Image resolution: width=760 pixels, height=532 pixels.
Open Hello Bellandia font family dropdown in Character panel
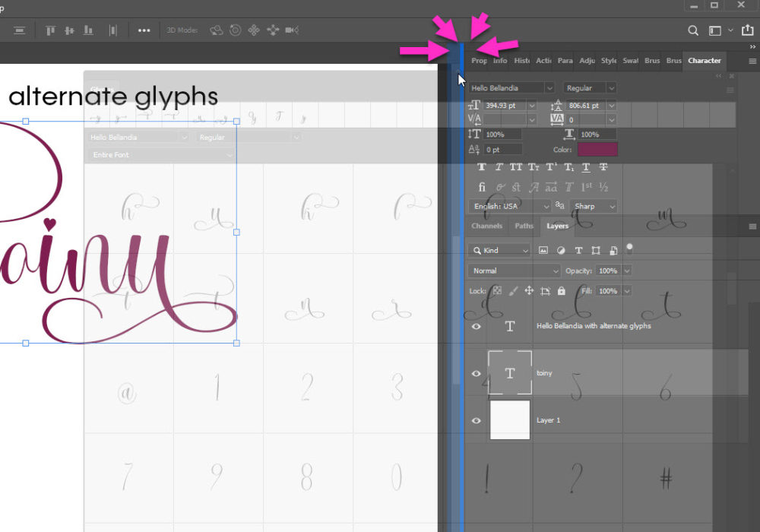(x=549, y=88)
